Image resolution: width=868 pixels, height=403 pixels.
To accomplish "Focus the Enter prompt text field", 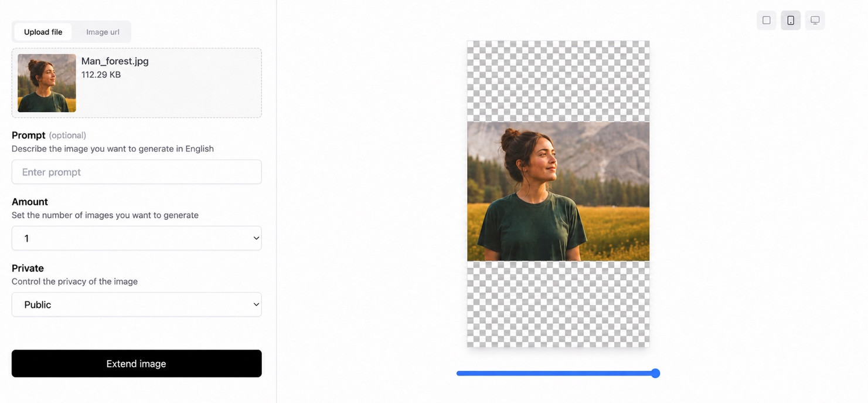I will click(137, 172).
